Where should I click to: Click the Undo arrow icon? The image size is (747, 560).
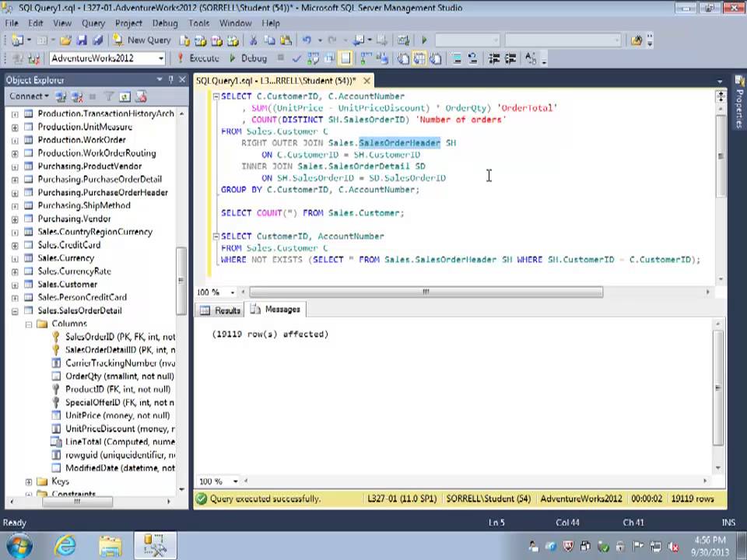coord(307,40)
